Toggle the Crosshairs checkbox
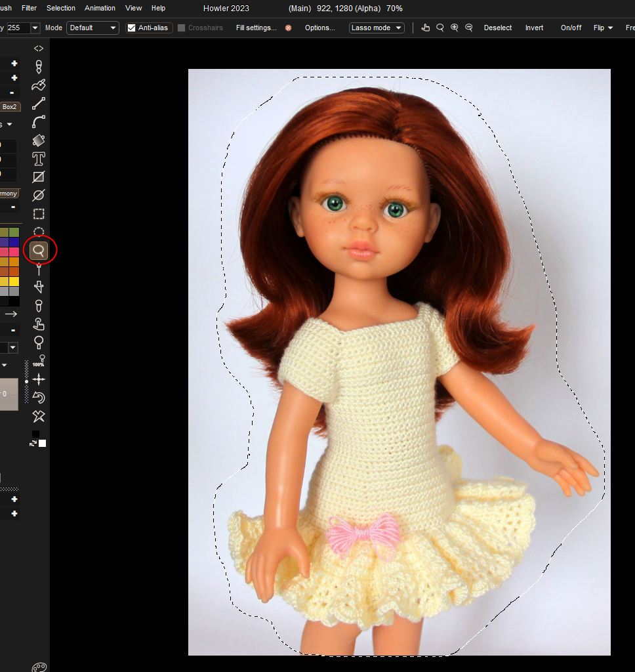Screen dimensions: 635x672 pyautogui.click(x=182, y=28)
